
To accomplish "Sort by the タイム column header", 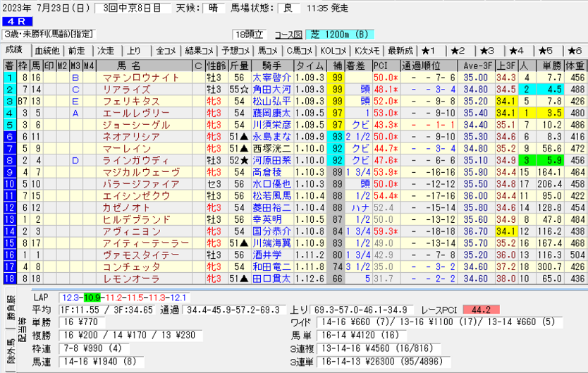I will (x=309, y=66).
